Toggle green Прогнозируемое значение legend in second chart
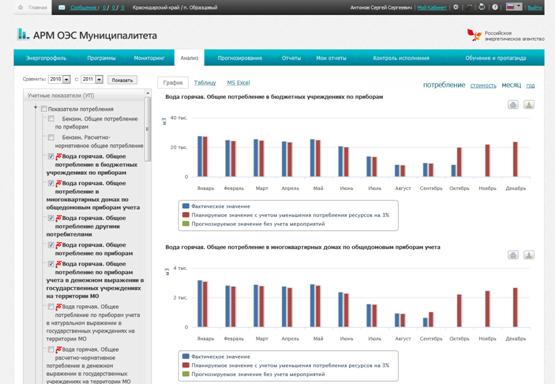Viewport: 555px width, 384px height. 253,374
